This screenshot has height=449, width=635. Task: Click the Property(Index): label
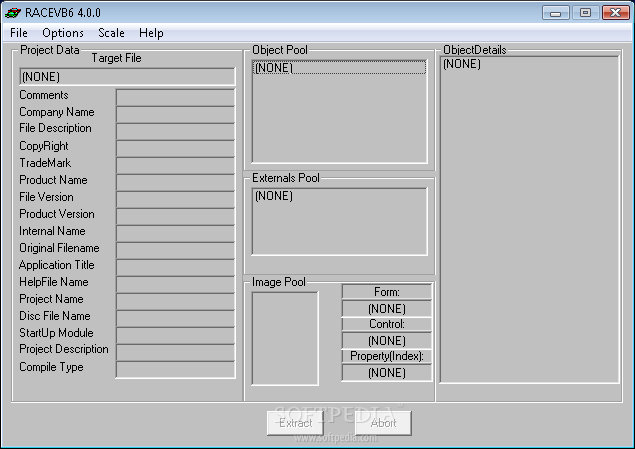pos(387,356)
